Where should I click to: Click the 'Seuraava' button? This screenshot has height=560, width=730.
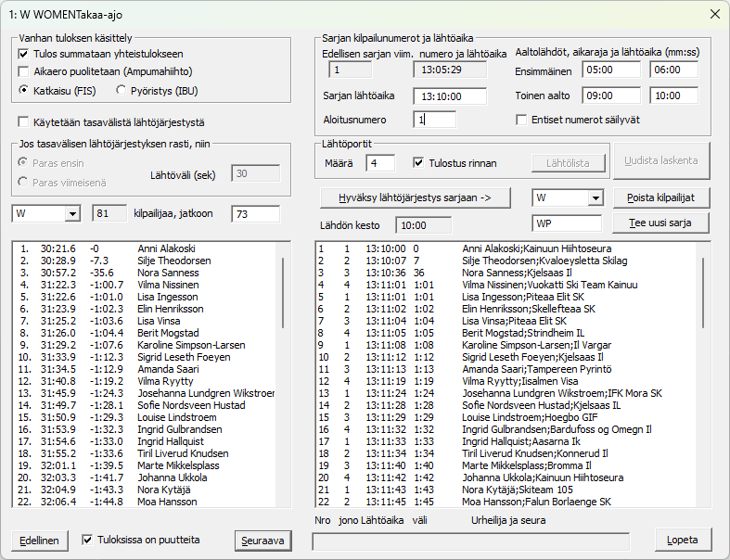263,541
